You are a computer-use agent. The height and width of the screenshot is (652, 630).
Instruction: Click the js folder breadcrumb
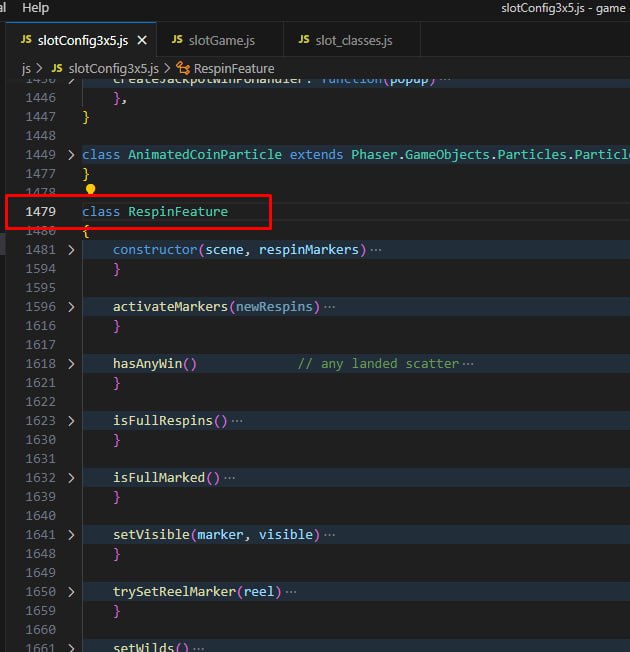click(x=26, y=69)
